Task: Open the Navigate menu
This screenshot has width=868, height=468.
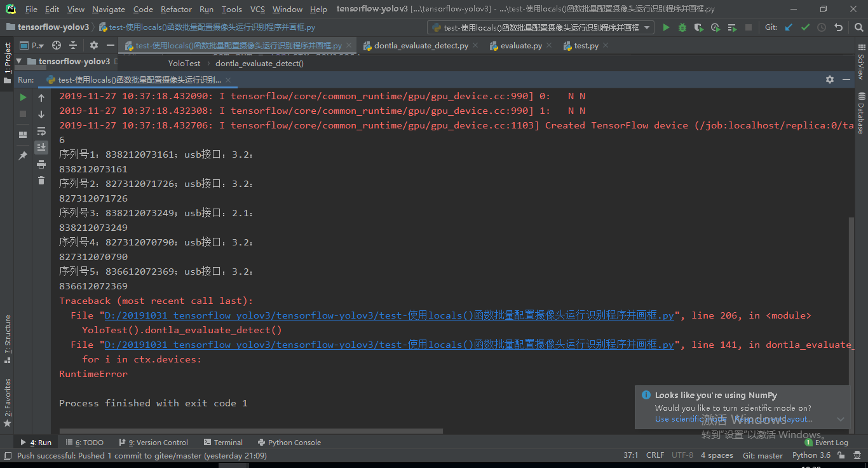Action: [108, 10]
